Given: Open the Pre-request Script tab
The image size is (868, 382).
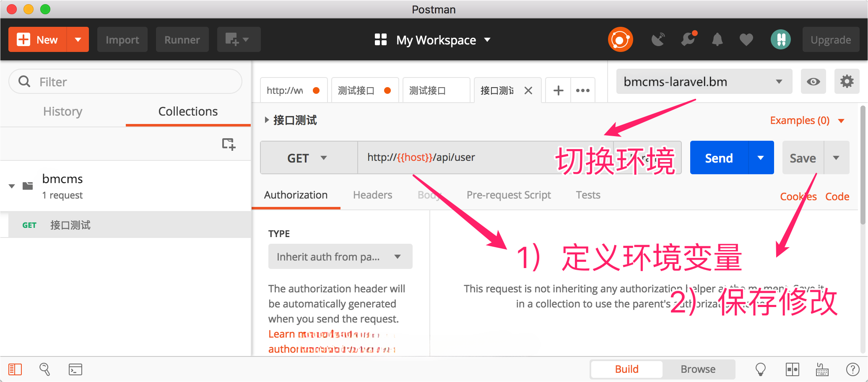Looking at the screenshot, I should (509, 195).
